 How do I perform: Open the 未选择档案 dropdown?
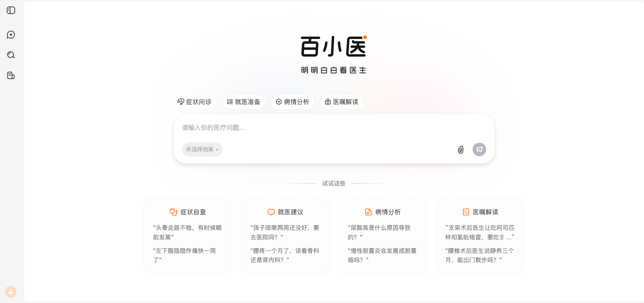(202, 149)
